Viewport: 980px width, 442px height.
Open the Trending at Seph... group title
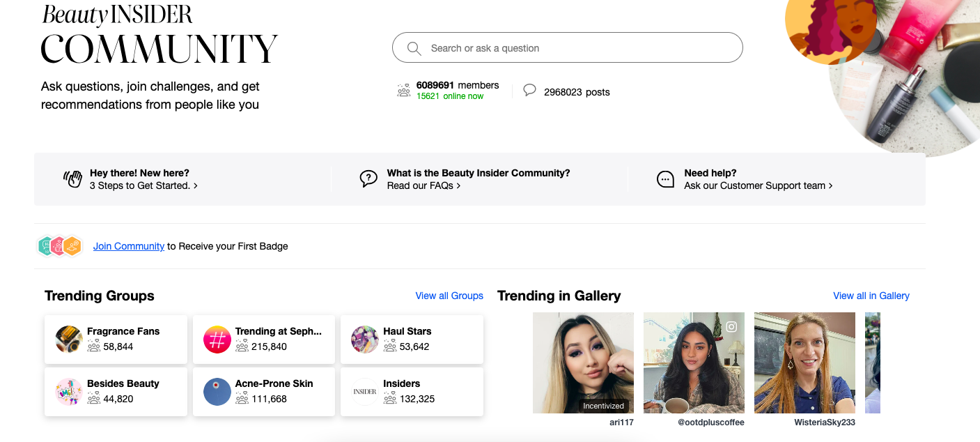coord(279,331)
